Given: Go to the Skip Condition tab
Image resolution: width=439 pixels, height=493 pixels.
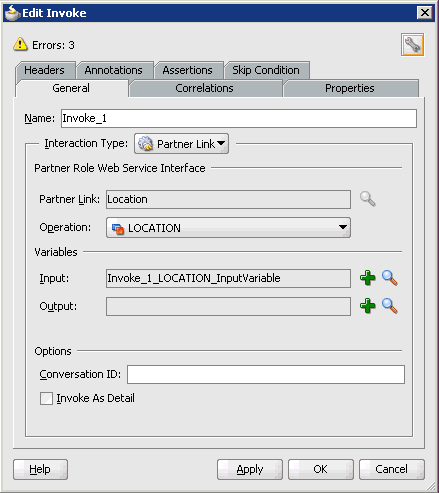Looking at the screenshot, I should click(266, 70).
